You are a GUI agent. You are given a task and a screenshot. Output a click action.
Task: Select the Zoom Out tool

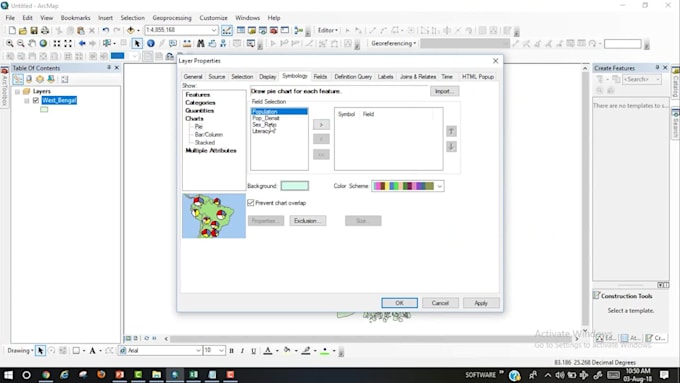click(x=20, y=43)
